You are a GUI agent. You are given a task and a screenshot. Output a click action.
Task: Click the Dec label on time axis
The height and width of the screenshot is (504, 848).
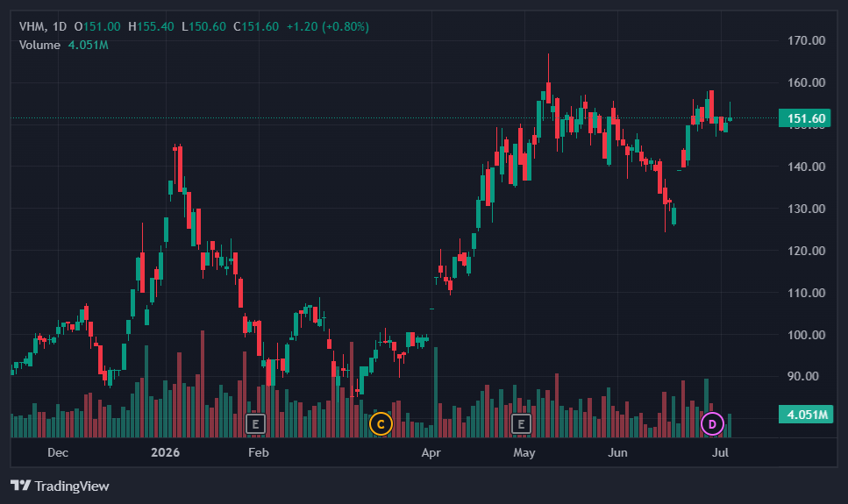(x=58, y=452)
